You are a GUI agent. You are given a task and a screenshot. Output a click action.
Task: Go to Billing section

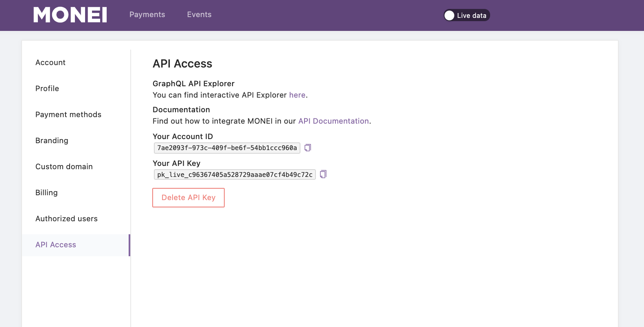(46, 193)
